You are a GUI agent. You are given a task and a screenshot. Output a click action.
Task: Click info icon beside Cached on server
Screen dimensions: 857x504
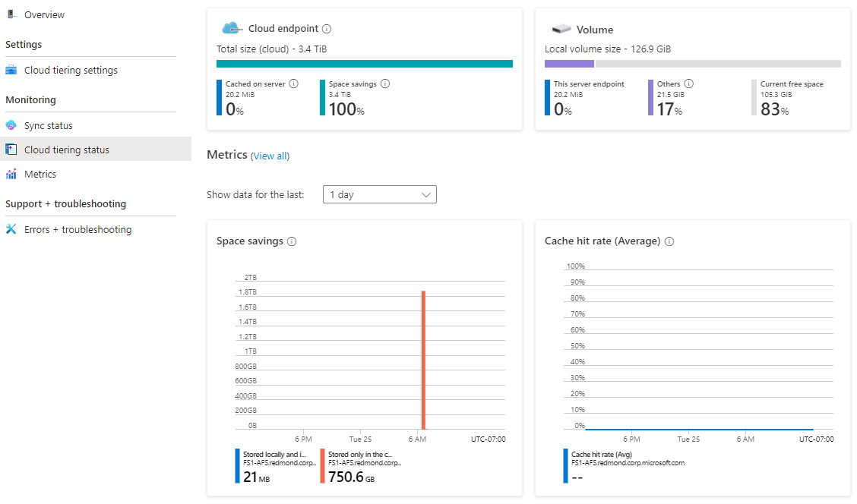pos(294,83)
